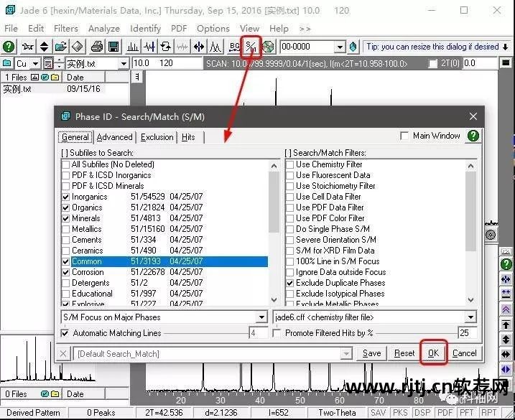Click the file list spinner arrows

[x=59, y=63]
